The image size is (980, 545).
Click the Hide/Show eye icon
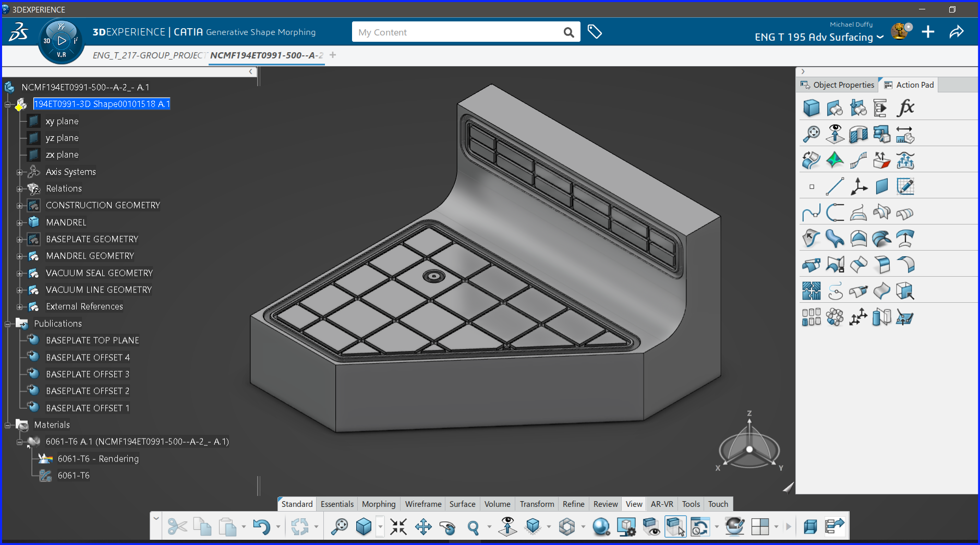651,527
